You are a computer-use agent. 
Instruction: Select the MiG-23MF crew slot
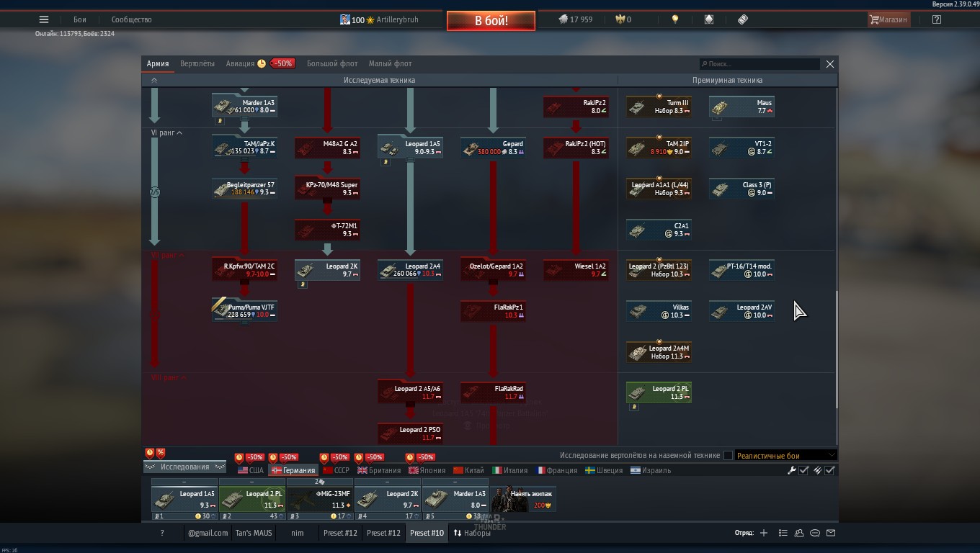pyautogui.click(x=319, y=499)
